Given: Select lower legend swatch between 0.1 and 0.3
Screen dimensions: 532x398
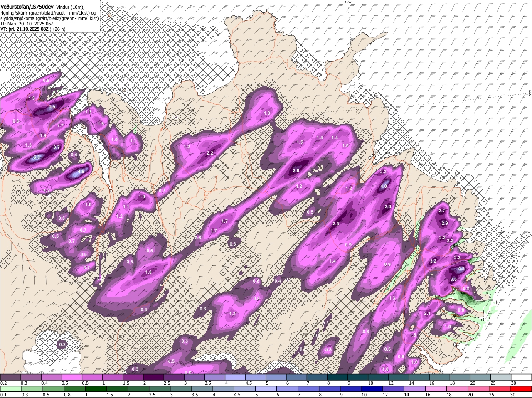Looking at the screenshot, I should point(12,389).
